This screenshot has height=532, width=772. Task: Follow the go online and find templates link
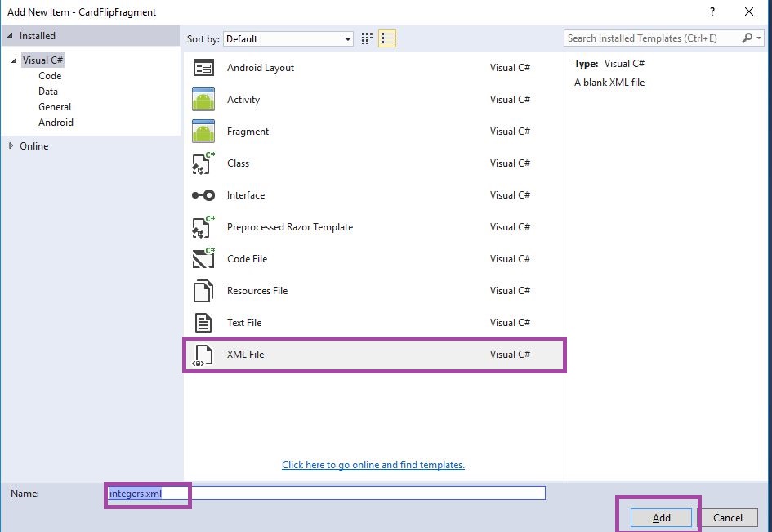pos(373,465)
